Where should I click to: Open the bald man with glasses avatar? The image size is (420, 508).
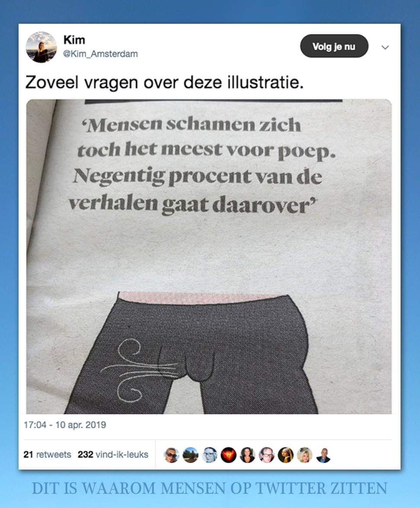(x=267, y=455)
